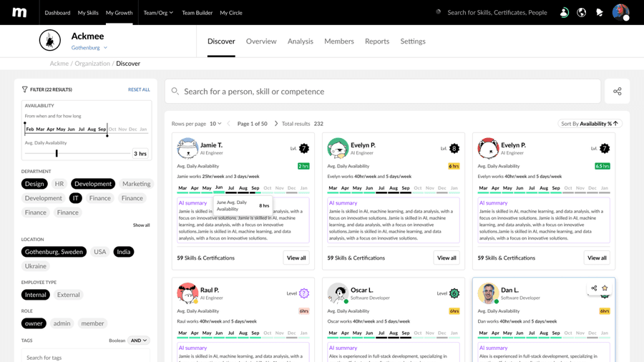Click share button beside search bar
The width and height of the screenshot is (644, 362).
pyautogui.click(x=617, y=91)
